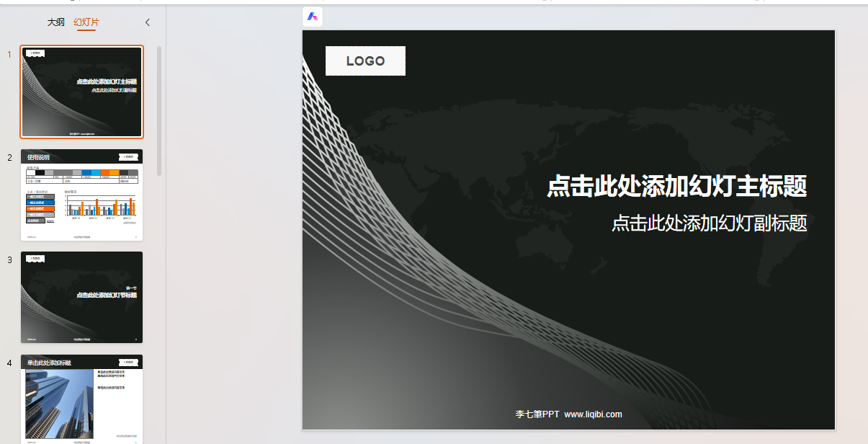The height and width of the screenshot is (444, 868).
Task: Click the main title 点击此处添加幻灯主标题
Action: click(x=677, y=186)
